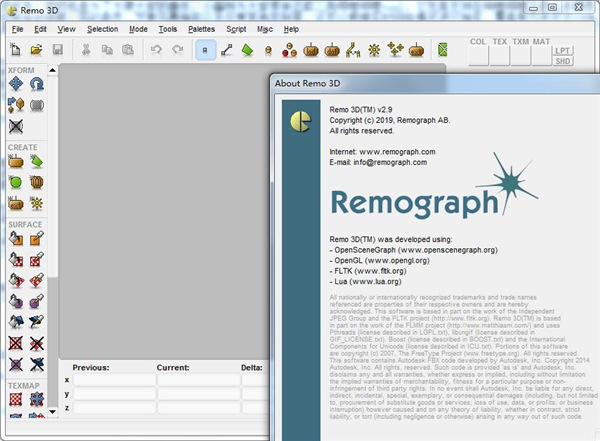Select the Translate tool under XFORM
The image size is (600, 441).
click(16, 85)
